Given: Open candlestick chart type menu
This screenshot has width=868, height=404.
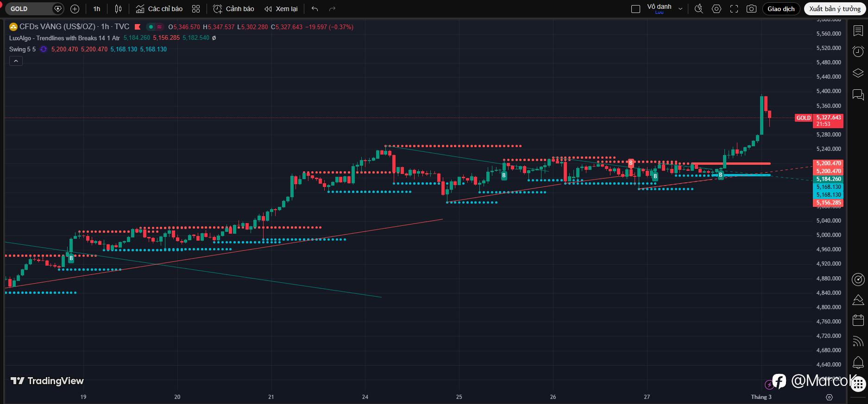Looking at the screenshot, I should pyautogui.click(x=119, y=9).
